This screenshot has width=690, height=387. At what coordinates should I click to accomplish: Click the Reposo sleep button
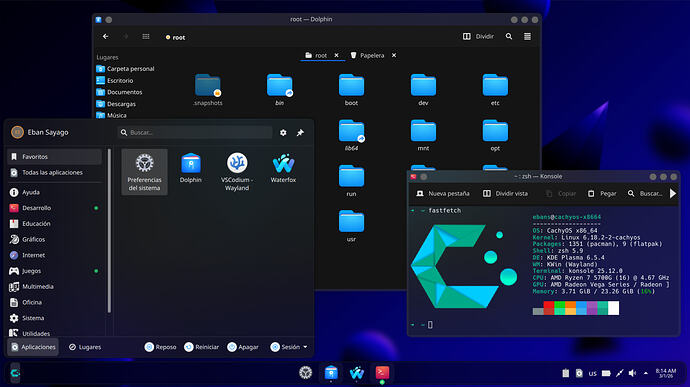coord(160,347)
